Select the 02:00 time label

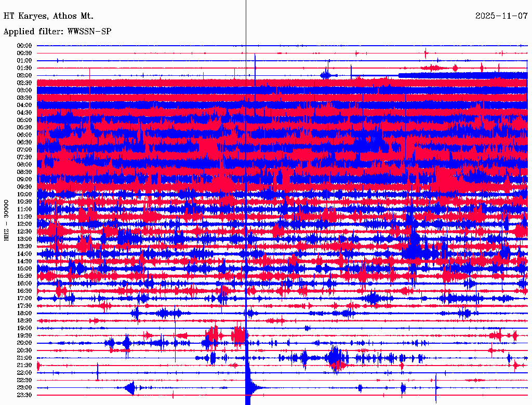(24, 76)
